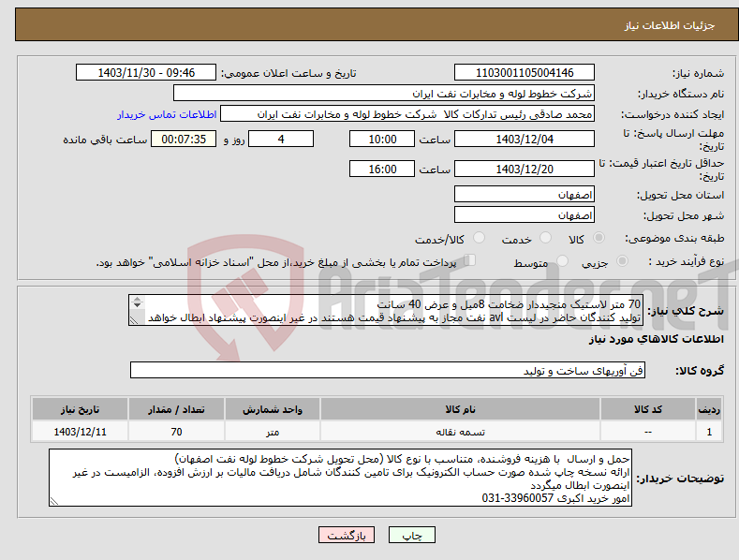Open اطلاعات تماس خریدار contact link
The image size is (739, 560).
[x=167, y=114]
